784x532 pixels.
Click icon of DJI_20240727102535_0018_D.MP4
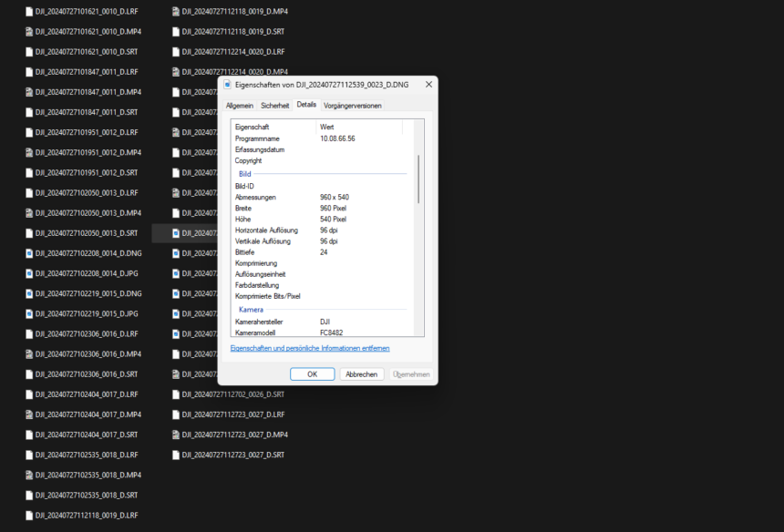point(29,475)
